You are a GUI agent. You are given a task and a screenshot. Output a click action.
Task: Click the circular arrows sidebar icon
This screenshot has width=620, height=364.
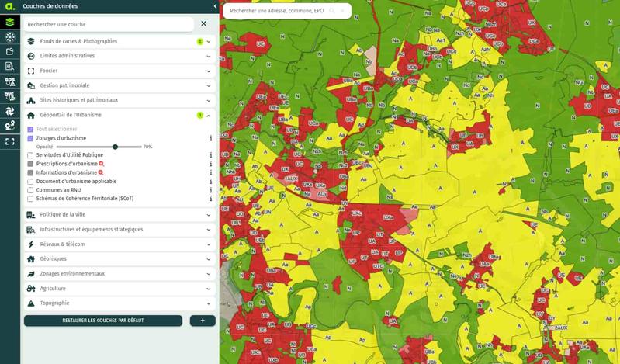[10, 111]
